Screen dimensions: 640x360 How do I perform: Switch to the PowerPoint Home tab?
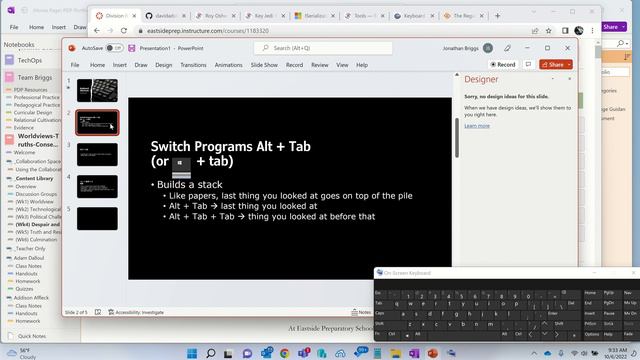[x=97, y=65]
